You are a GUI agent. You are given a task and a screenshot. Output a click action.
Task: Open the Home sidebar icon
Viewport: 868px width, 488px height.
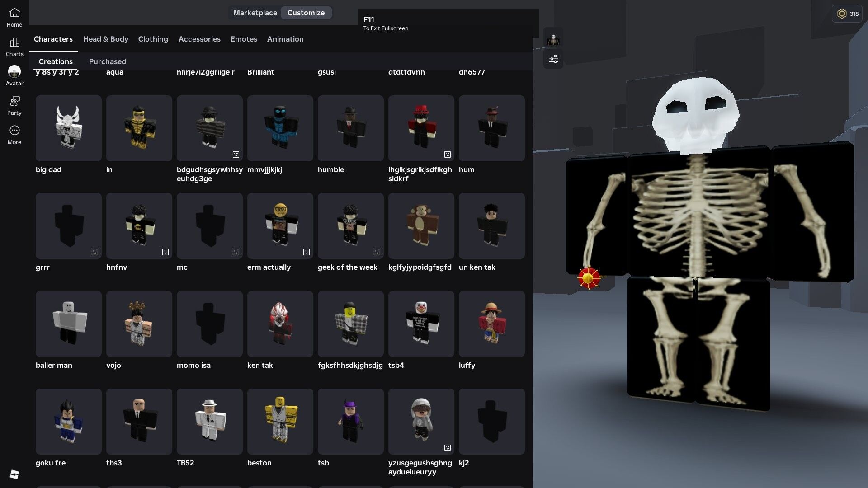14,17
